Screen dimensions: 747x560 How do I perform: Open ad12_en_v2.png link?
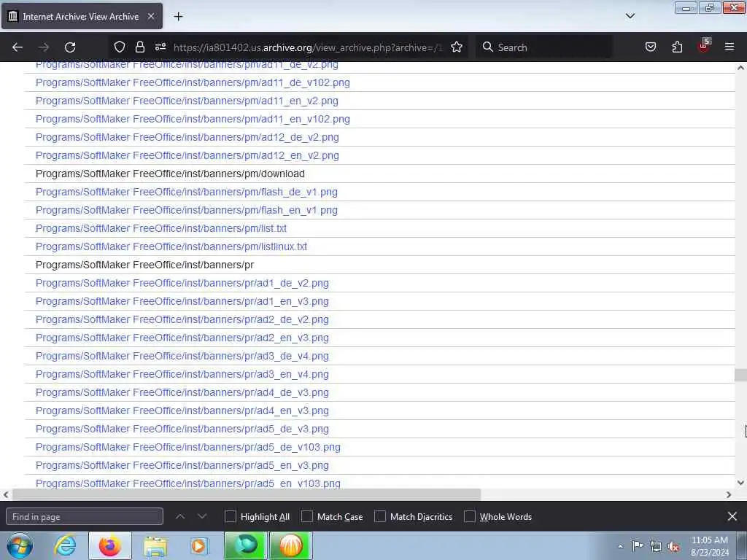coord(187,156)
